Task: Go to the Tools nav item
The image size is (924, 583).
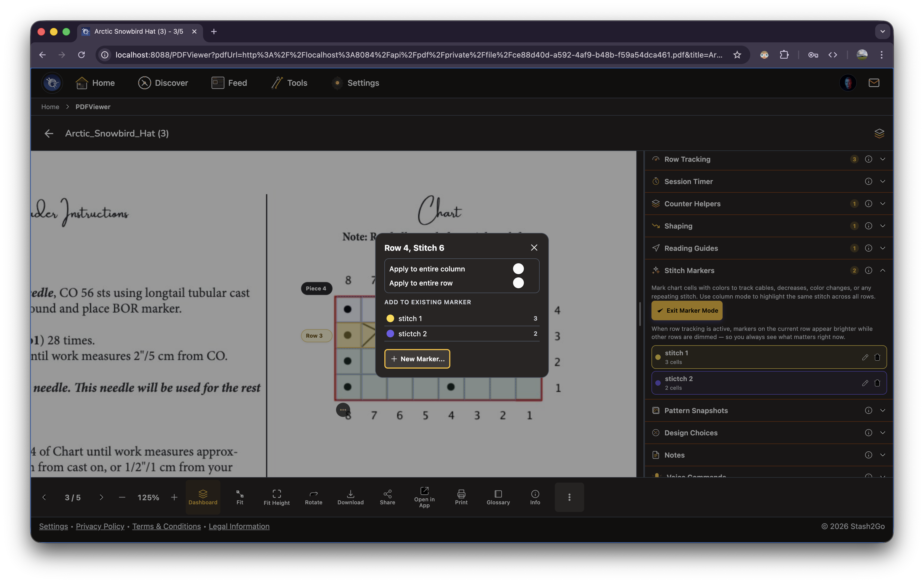Action: coord(289,83)
